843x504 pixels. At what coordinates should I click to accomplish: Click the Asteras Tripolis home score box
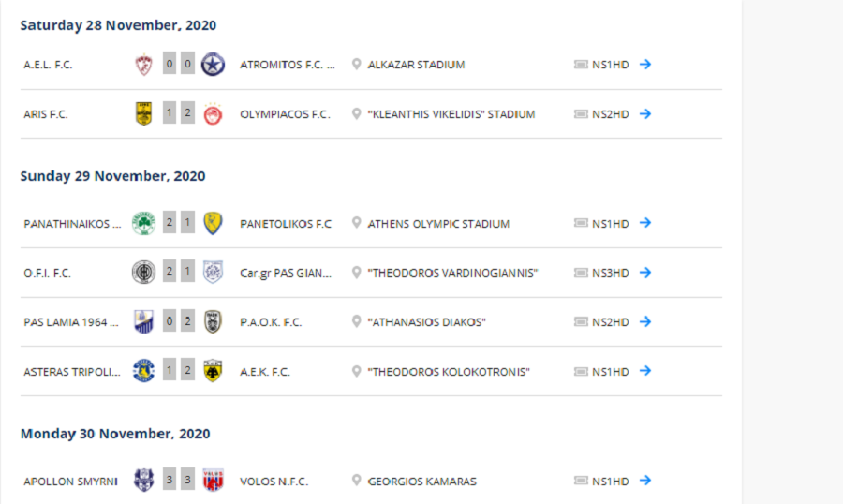(x=170, y=371)
